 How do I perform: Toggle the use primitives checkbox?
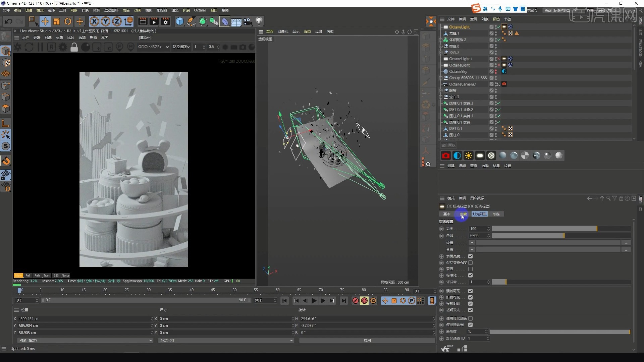[x=470, y=325]
